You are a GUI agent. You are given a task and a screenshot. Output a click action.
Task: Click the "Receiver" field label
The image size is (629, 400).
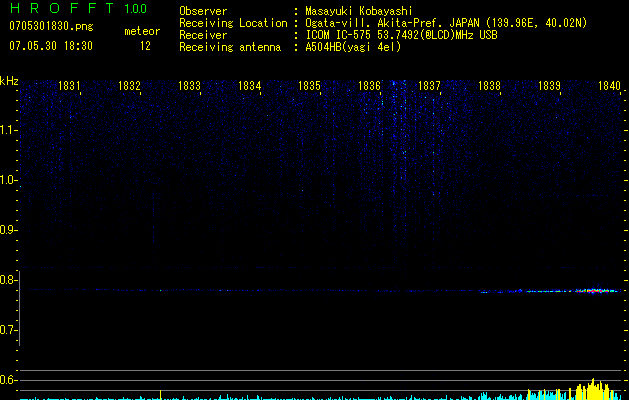point(203,35)
